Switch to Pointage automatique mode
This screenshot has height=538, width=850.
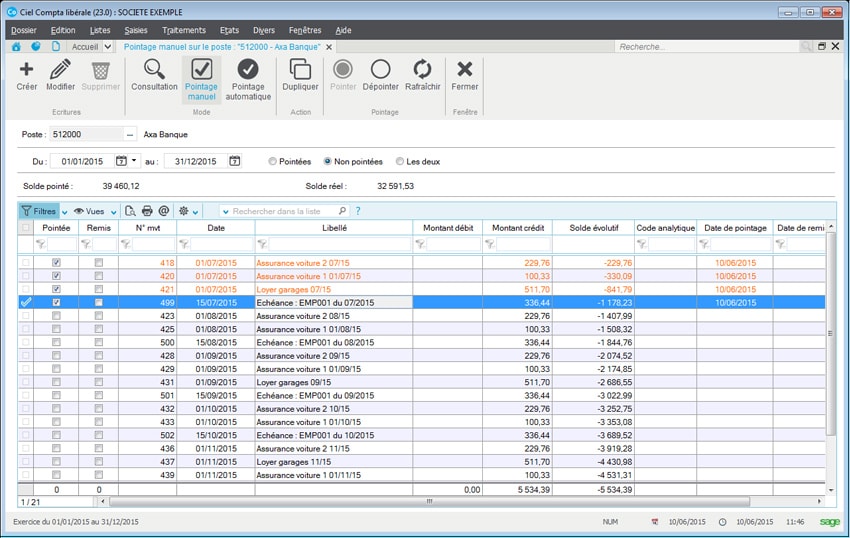(248, 80)
